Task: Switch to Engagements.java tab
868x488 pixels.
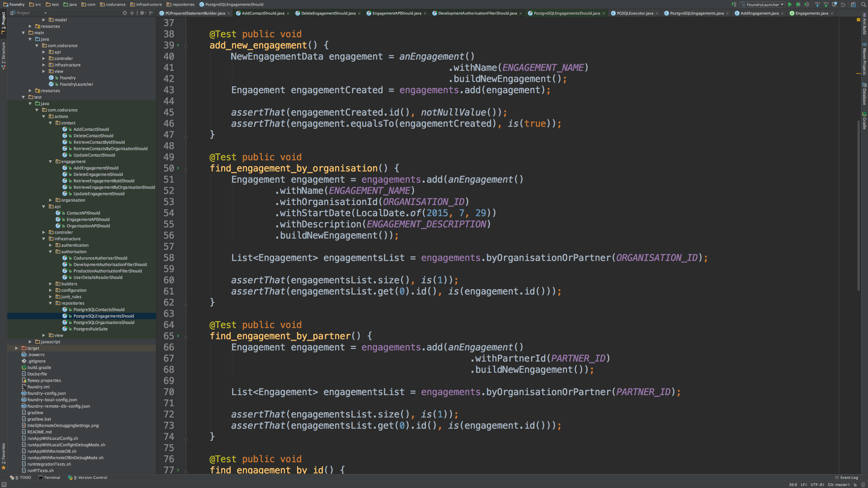Action: pos(811,13)
